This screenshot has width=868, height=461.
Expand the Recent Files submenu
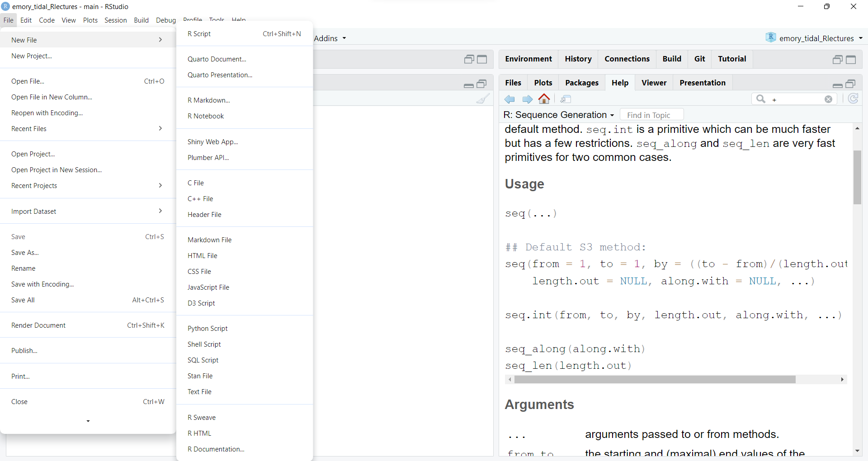(x=87, y=129)
